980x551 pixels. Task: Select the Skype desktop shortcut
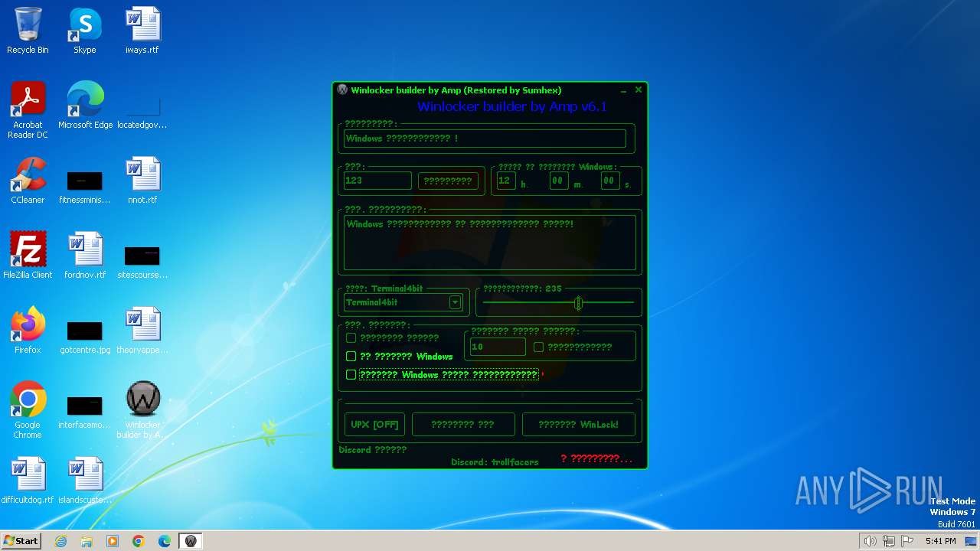85,31
